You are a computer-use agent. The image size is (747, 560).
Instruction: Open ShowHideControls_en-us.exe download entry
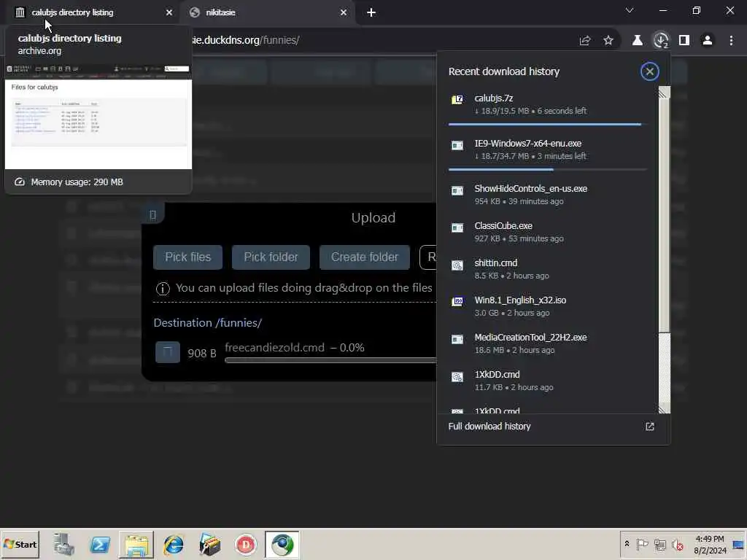(x=547, y=195)
